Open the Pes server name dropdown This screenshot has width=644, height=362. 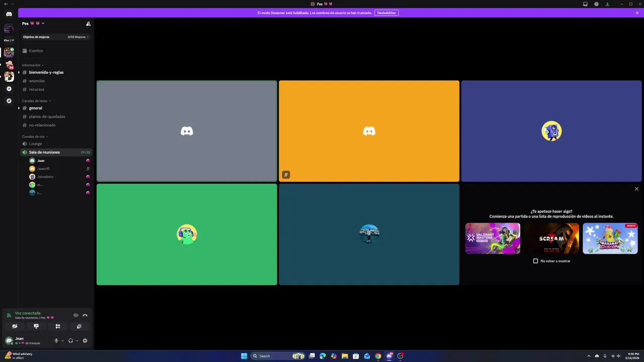coord(33,24)
